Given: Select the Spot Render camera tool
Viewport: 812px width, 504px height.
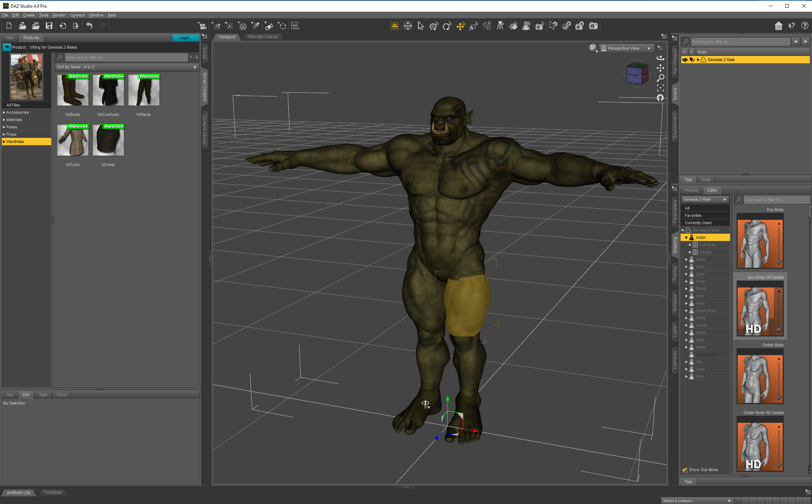Looking at the screenshot, I should tap(540, 26).
